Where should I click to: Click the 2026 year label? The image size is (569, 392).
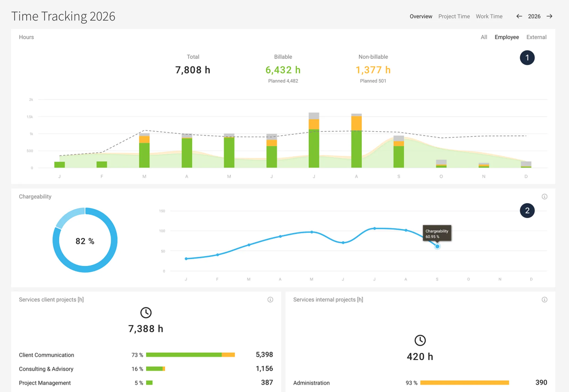(534, 16)
